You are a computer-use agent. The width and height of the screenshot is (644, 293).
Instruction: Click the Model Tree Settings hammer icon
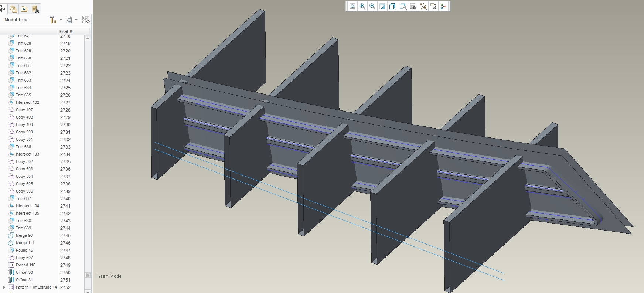(53, 20)
